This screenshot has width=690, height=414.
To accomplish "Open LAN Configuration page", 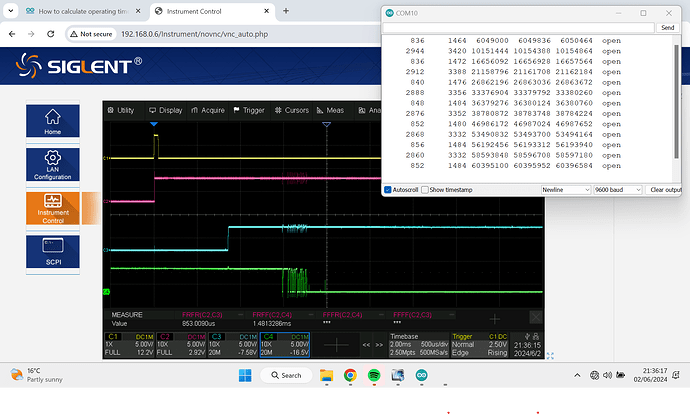I will 53,165.
